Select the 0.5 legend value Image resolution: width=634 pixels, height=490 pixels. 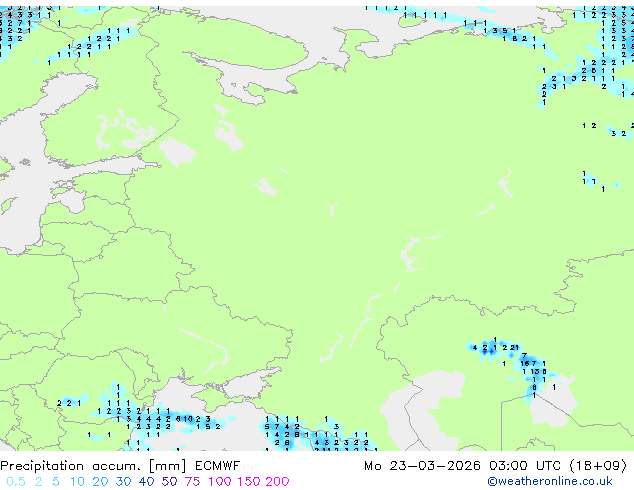[16, 482]
